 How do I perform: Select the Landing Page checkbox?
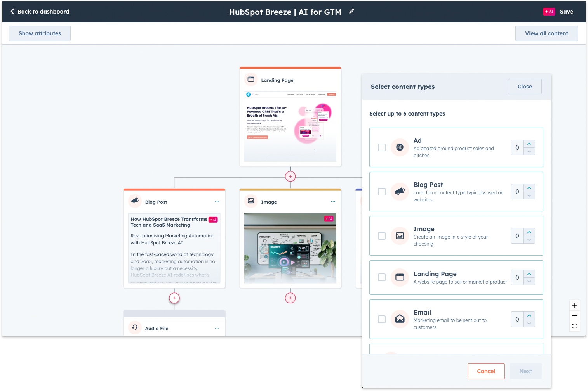[381, 277]
